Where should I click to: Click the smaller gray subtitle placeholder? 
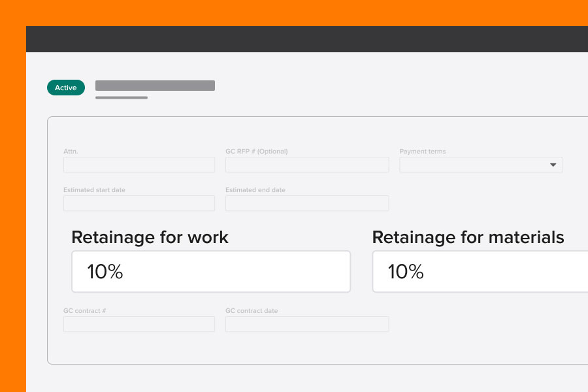(x=121, y=97)
